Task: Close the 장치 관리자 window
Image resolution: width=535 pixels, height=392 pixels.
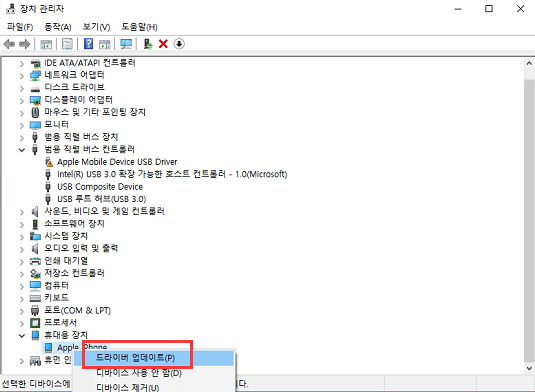Action: pyautogui.click(x=520, y=9)
